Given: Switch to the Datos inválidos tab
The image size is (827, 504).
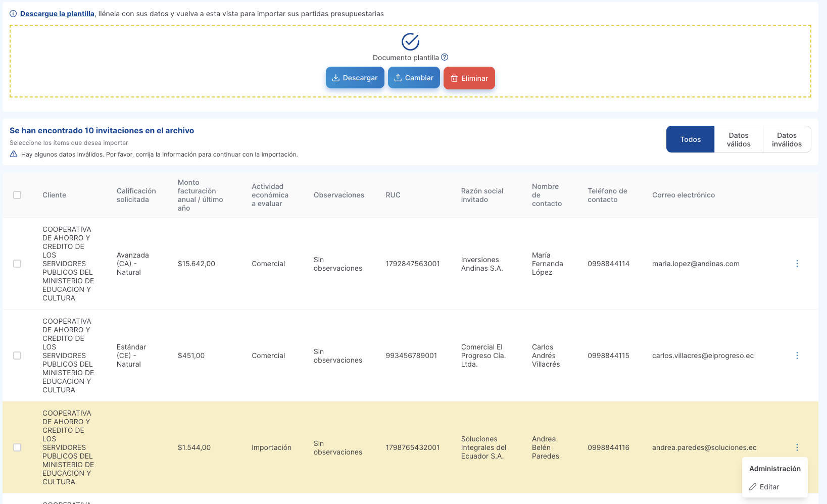Looking at the screenshot, I should click(x=787, y=139).
